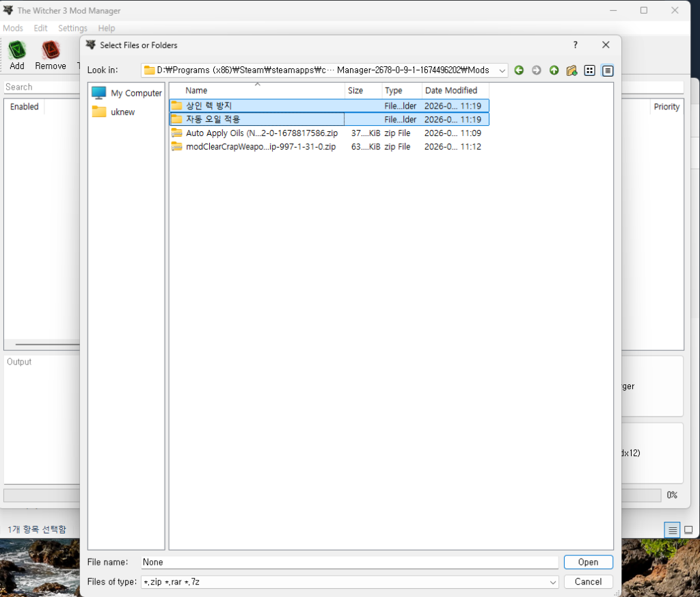Sort files by Size column header

pos(364,90)
